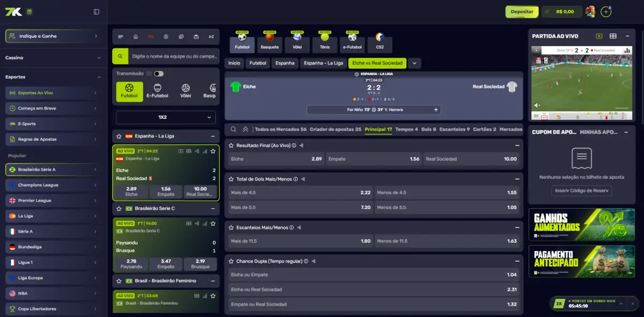
Task: Switch to Escanteios 9 tab
Action: [x=455, y=129]
